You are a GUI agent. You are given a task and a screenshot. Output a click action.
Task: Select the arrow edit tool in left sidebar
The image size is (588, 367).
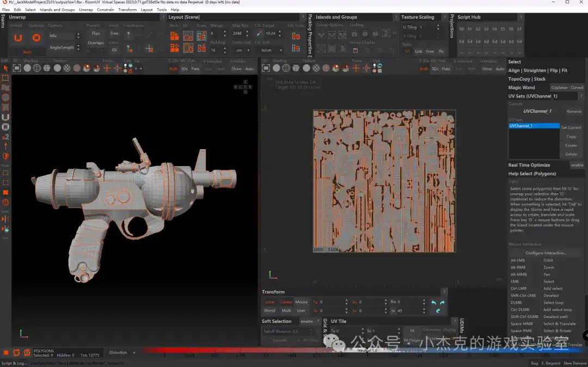coord(5,68)
